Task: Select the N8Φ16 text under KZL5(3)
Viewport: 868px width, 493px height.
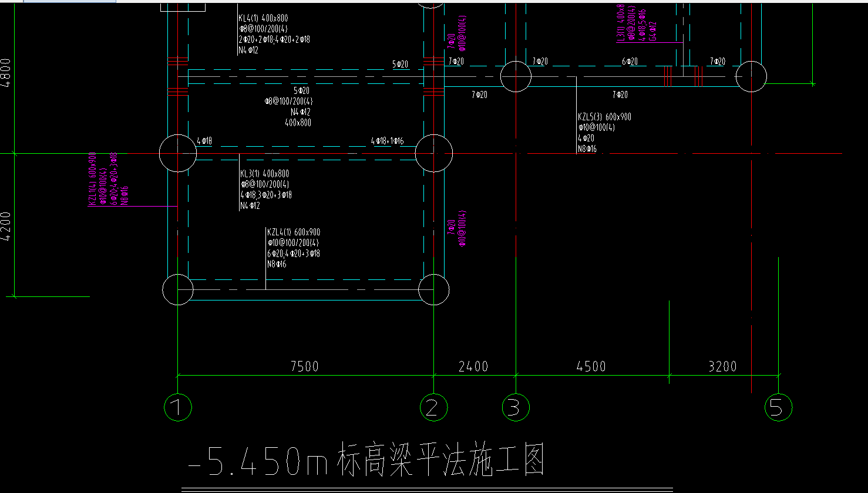Action: 587,149
